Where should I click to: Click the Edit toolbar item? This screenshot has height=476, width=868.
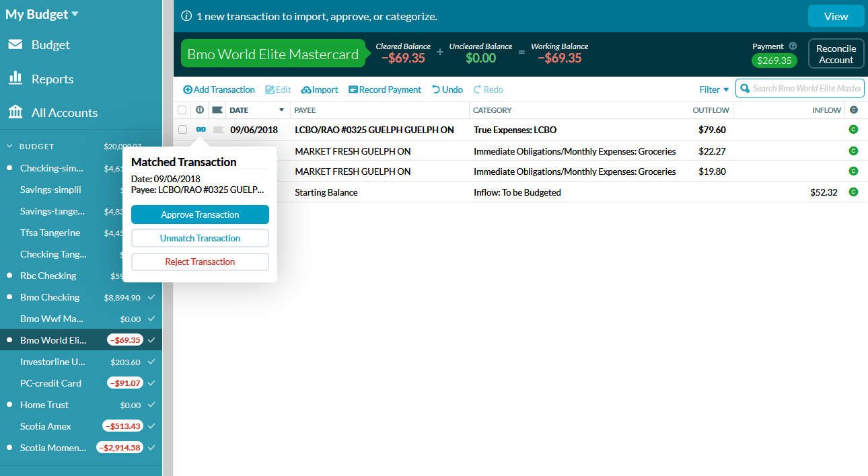click(278, 89)
